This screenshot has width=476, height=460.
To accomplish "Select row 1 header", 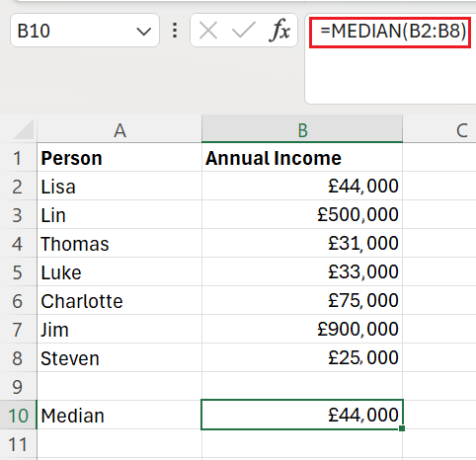I will pyautogui.click(x=19, y=158).
